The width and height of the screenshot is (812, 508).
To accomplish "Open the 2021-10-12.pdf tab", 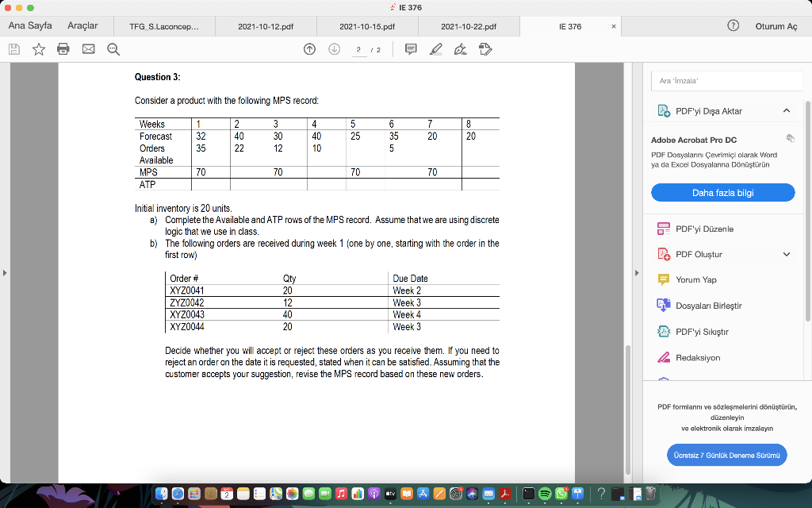I will click(266, 26).
